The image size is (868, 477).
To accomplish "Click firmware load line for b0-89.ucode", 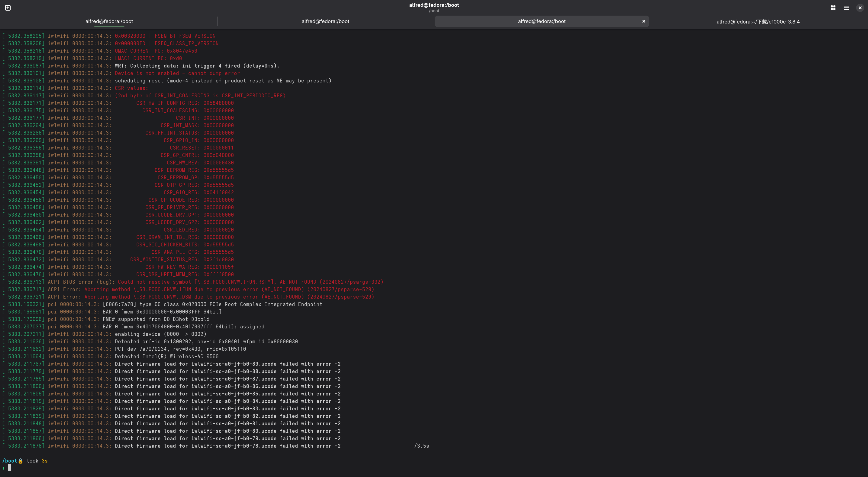I will pos(228,364).
